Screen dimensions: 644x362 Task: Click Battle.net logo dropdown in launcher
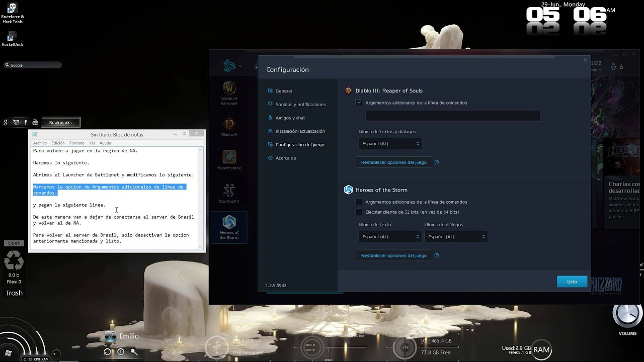tap(233, 66)
